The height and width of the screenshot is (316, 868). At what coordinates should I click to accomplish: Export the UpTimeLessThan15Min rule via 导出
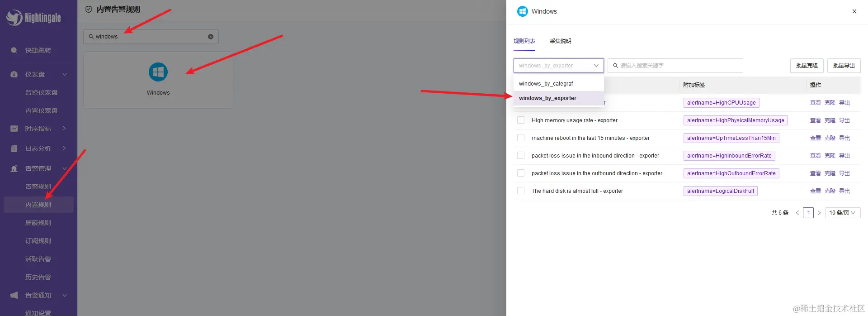[844, 138]
